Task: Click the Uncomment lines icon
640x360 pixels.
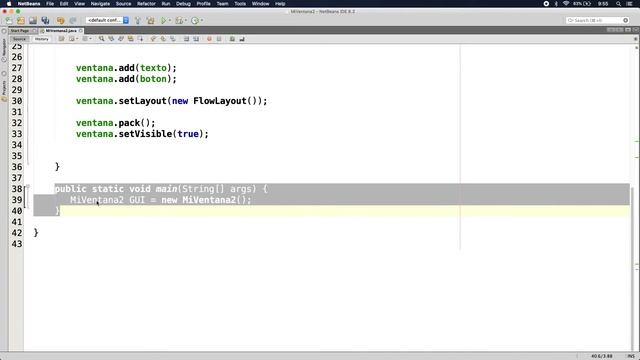Action: click(242, 39)
